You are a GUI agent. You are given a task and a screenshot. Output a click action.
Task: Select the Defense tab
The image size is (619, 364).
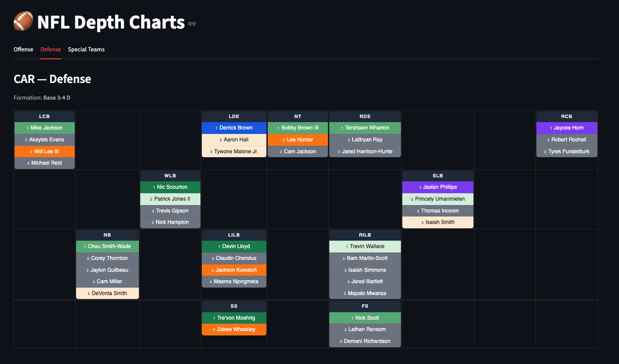(51, 49)
